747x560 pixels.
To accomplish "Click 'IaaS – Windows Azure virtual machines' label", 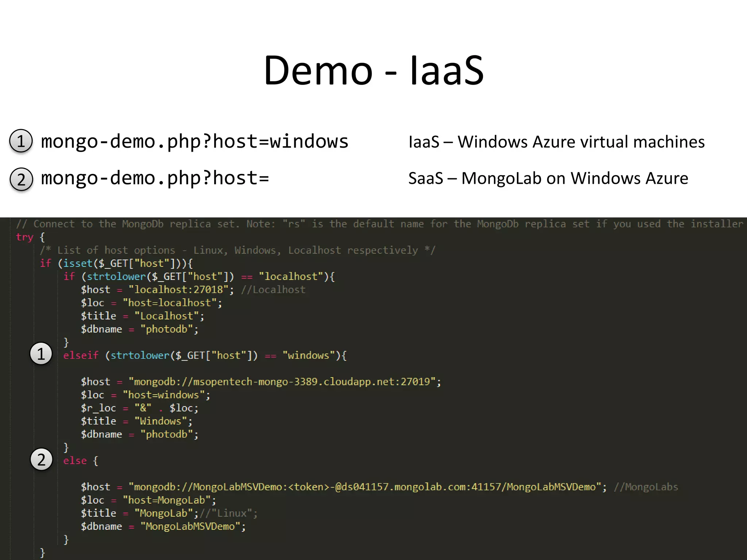I will click(x=557, y=142).
